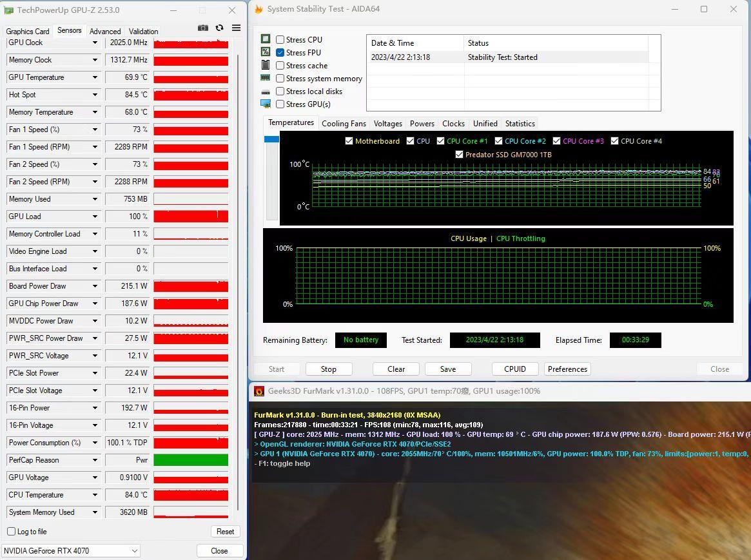Enable the Stress cache checkbox
Screen dimensions: 751x560
click(280, 66)
